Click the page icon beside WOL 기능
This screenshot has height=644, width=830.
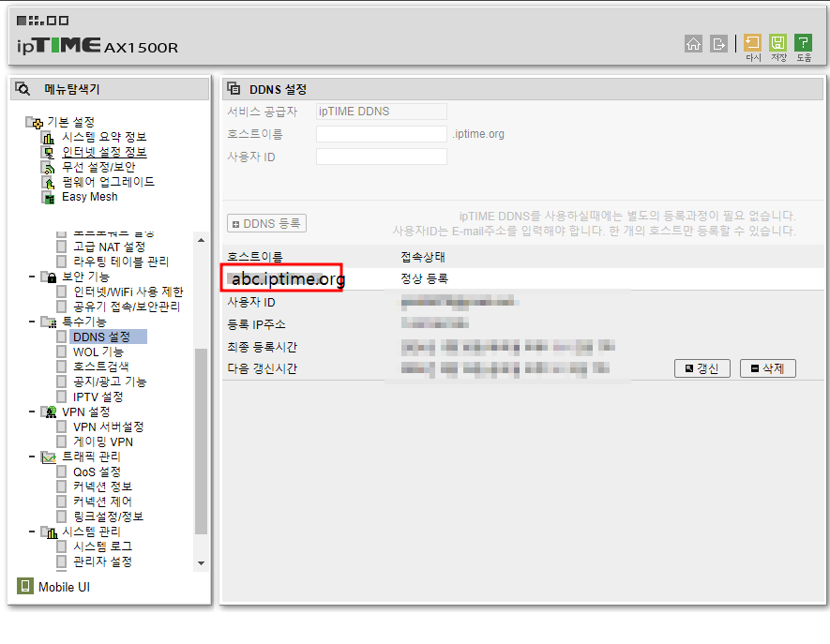(x=62, y=352)
